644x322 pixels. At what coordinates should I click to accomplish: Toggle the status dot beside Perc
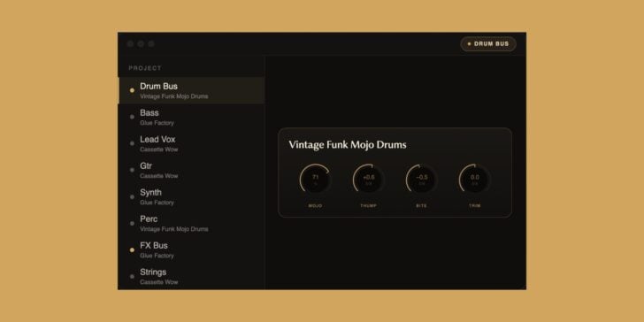132,223
